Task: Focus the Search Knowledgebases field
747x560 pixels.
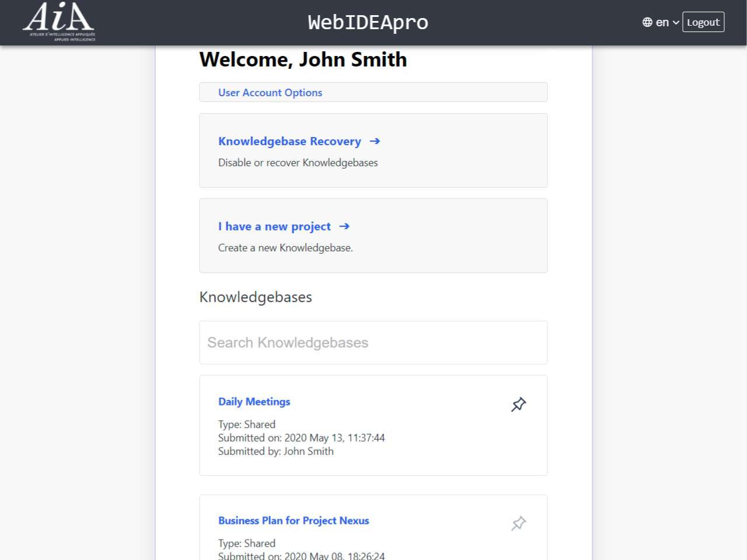Action: 373,342
